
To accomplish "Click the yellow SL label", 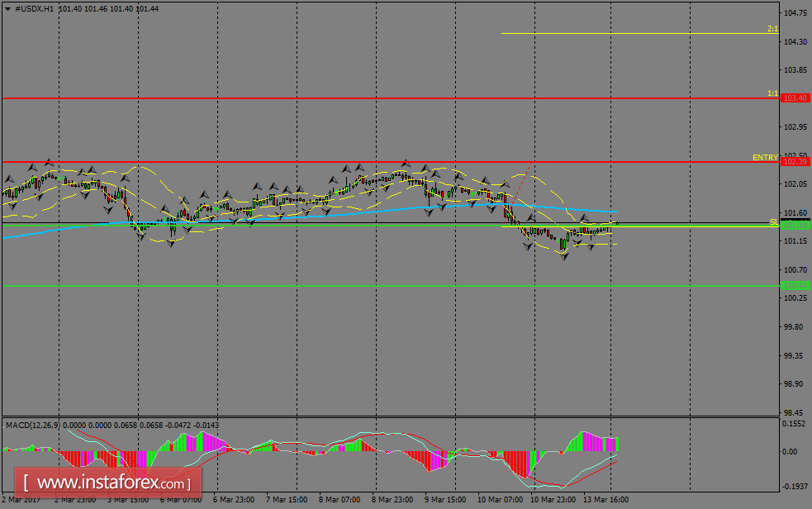I will click(773, 221).
